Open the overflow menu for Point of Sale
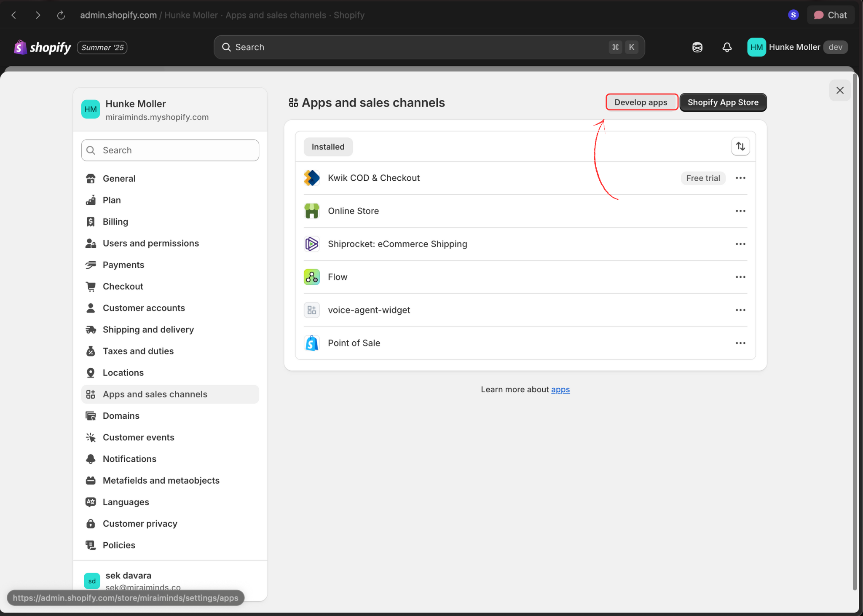Image resolution: width=863 pixels, height=616 pixels. (x=740, y=343)
